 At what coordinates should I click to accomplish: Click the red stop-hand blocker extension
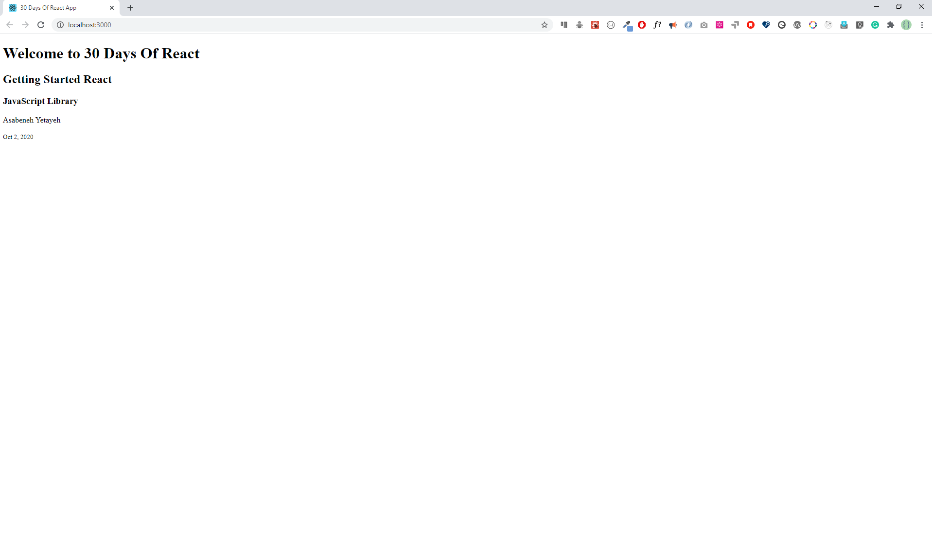(x=642, y=24)
